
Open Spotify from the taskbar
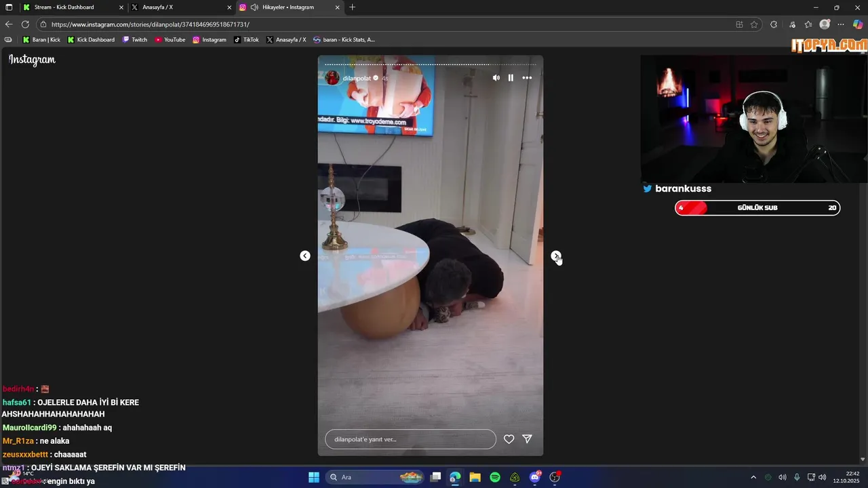pos(495,477)
